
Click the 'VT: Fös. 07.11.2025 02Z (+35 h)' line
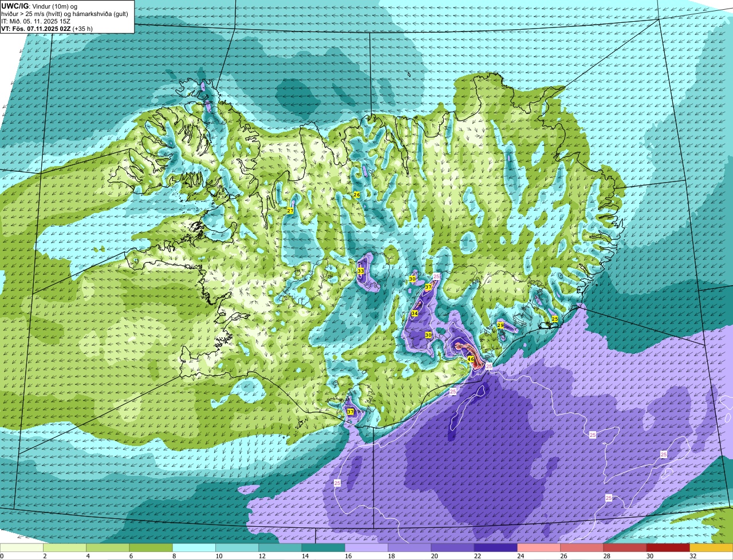tap(47, 28)
